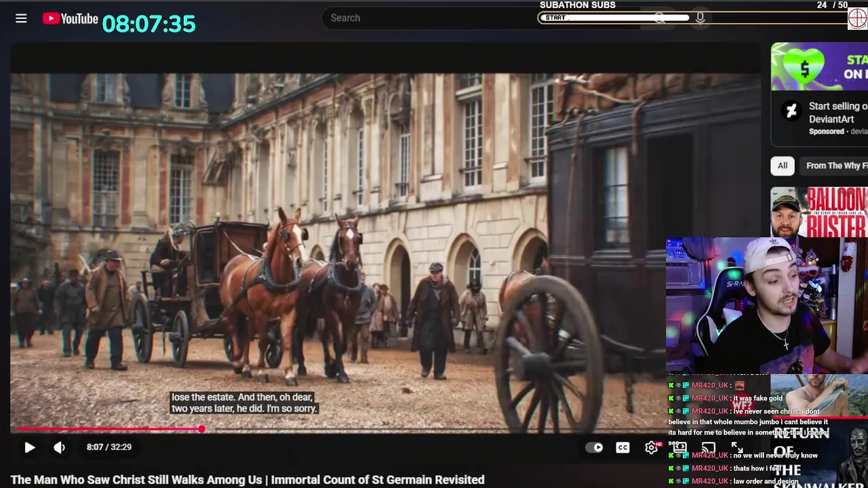The height and width of the screenshot is (488, 868).
Task: Mute audio using the speaker icon
Action: click(x=60, y=447)
